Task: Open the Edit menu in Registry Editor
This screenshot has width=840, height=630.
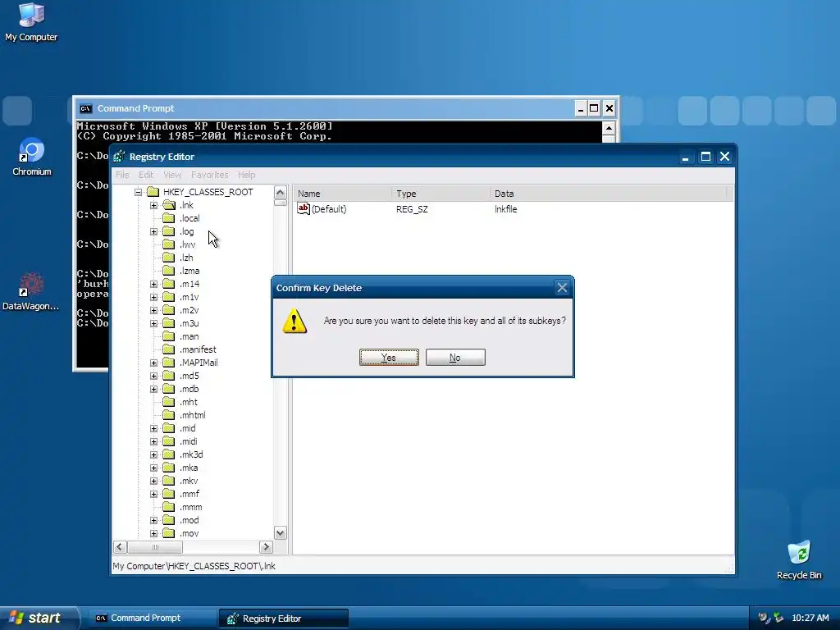Action: point(146,175)
